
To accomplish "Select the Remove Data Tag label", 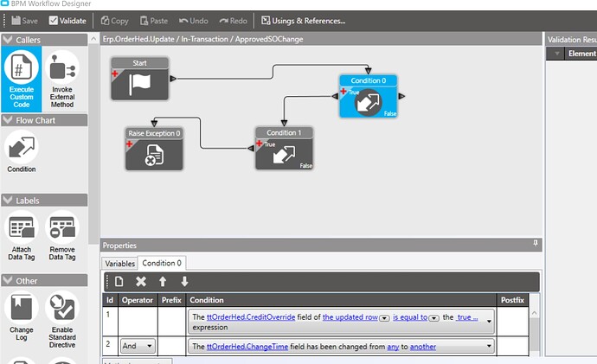I will 62,235.
